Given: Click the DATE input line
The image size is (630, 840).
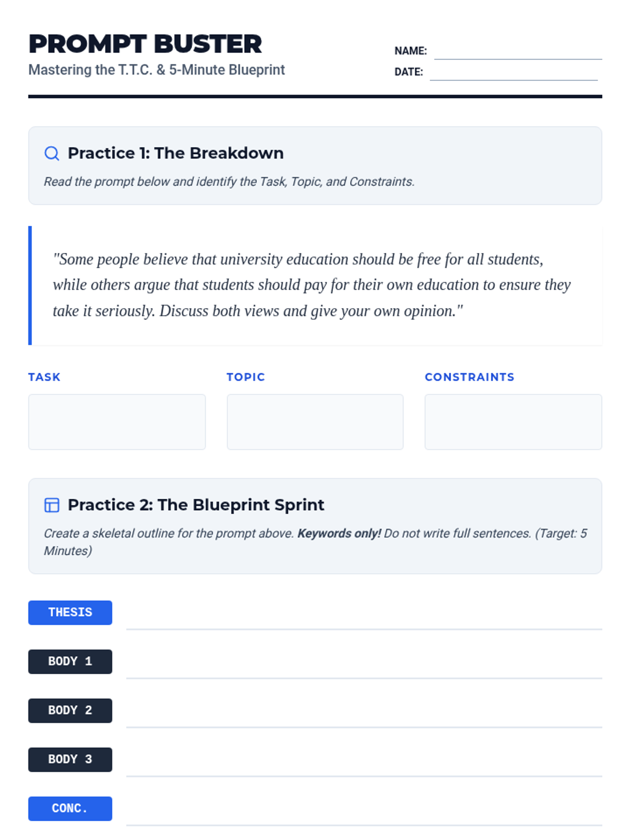Looking at the screenshot, I should (513, 72).
